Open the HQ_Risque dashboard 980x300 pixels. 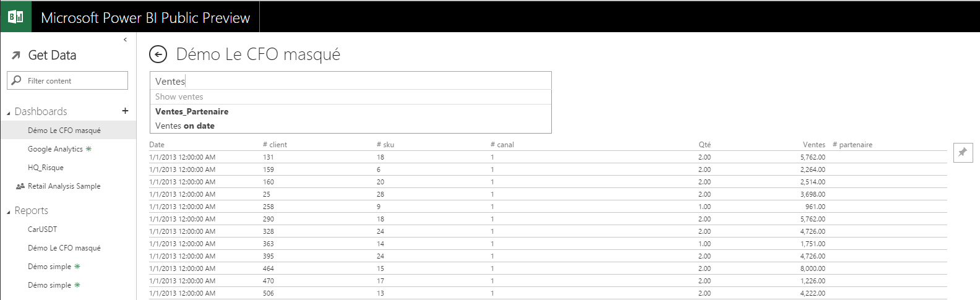46,168
